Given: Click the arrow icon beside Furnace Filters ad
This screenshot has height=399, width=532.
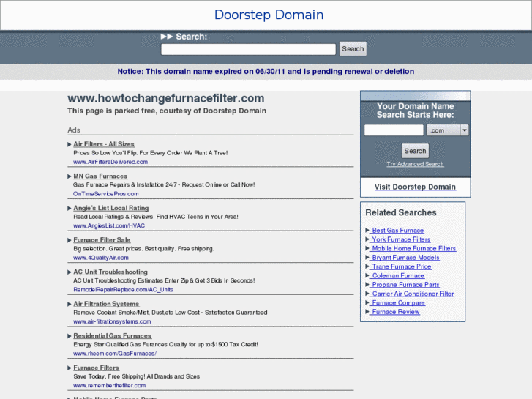Looking at the screenshot, I should coord(70,368).
